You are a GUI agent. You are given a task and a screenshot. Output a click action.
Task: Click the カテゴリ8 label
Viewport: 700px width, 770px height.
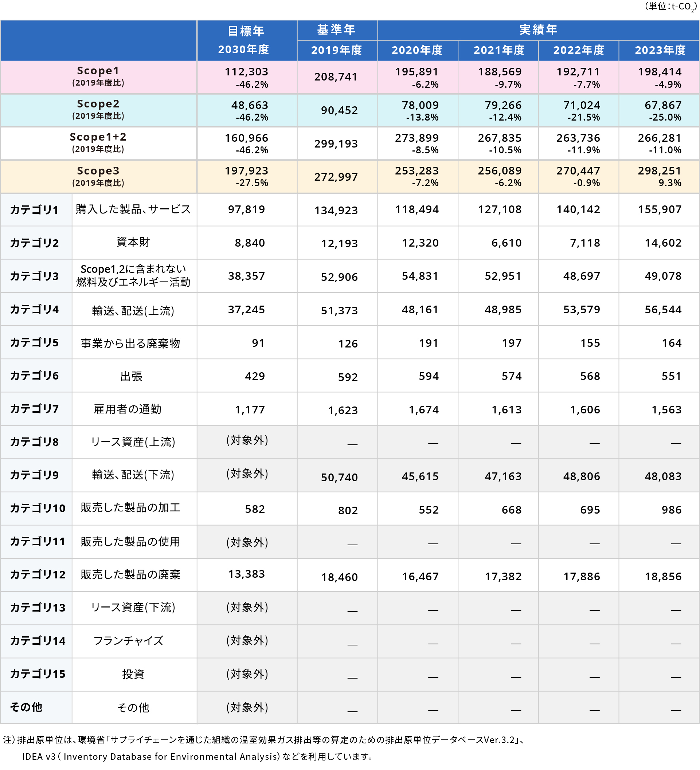(x=34, y=443)
